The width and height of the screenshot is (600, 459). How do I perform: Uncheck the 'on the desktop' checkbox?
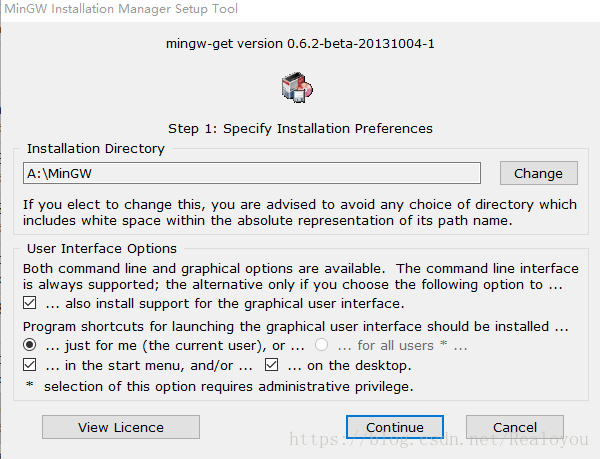click(x=271, y=365)
